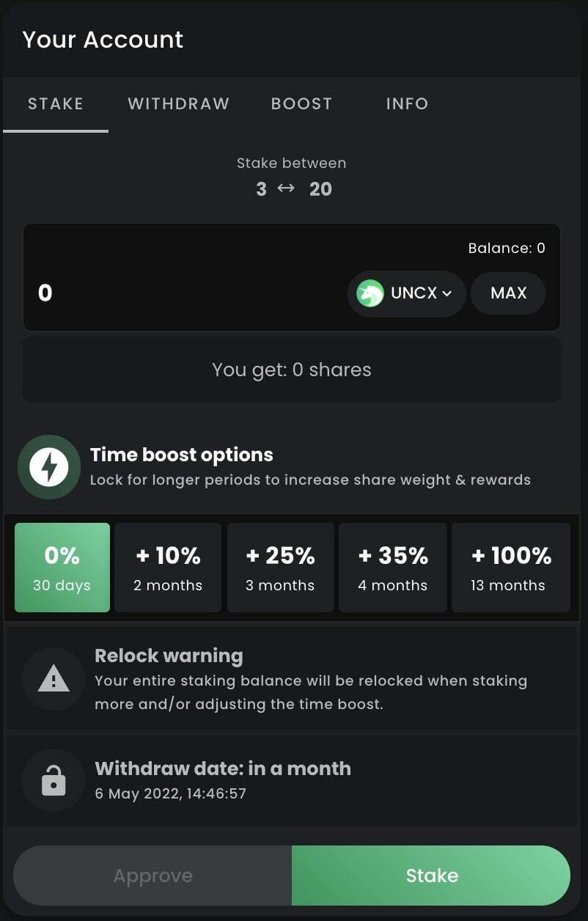Click the padlock withdraw date icon
This screenshot has height=921, width=588.
pos(54,781)
